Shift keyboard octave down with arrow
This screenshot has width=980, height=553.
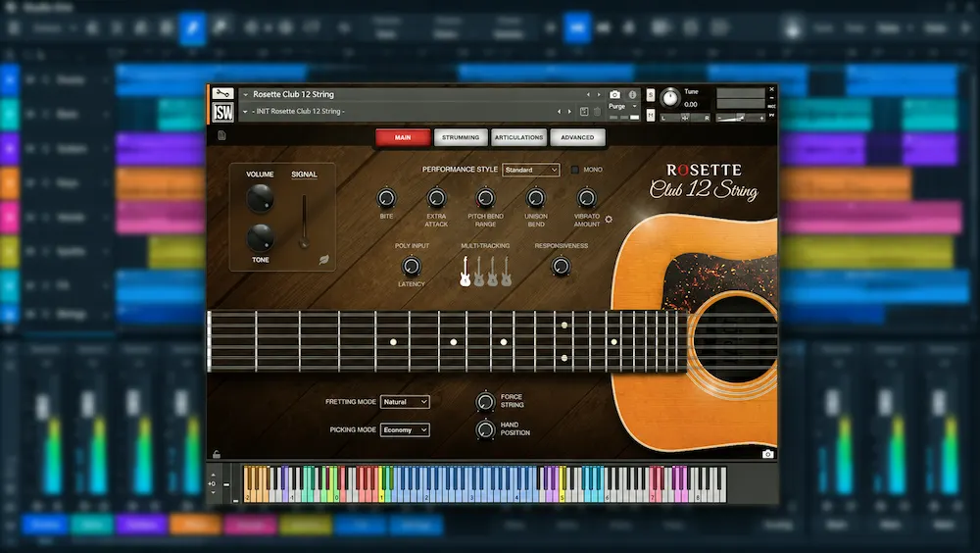coord(214,492)
